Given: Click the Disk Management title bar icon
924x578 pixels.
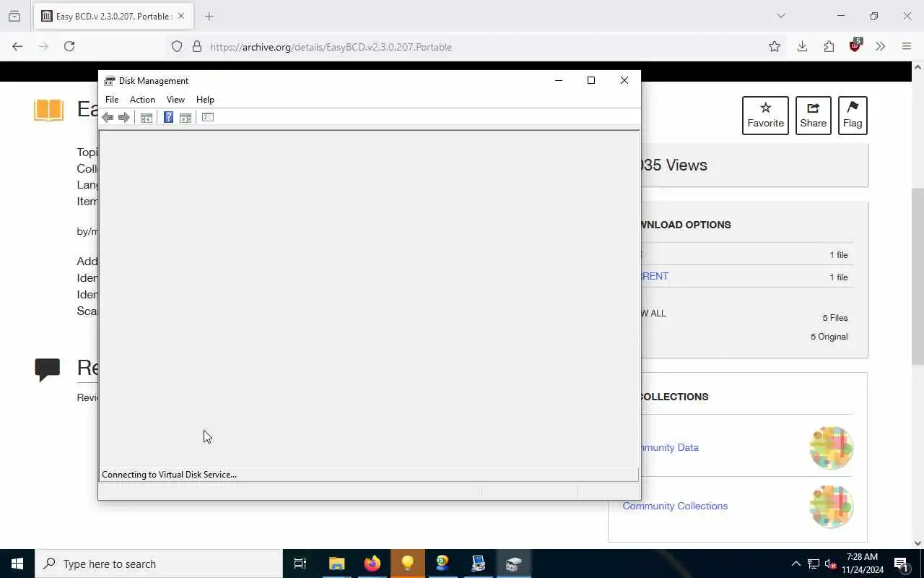Looking at the screenshot, I should (x=110, y=80).
